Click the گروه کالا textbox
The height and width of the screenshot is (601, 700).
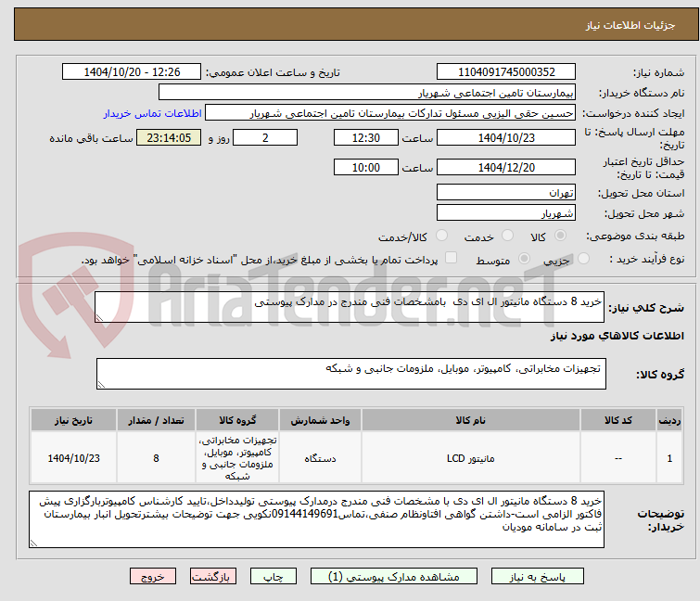[x=350, y=374]
